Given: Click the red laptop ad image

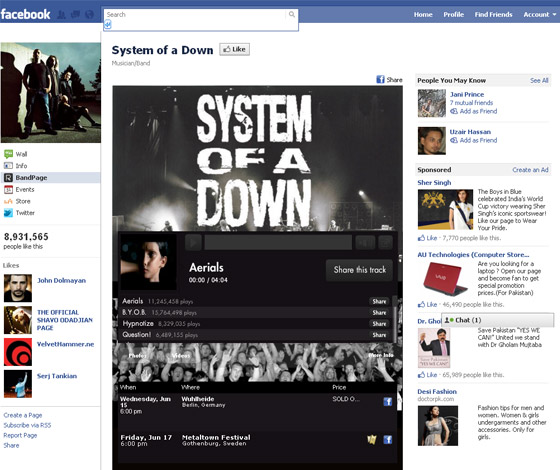Looking at the screenshot, I should click(x=445, y=279).
